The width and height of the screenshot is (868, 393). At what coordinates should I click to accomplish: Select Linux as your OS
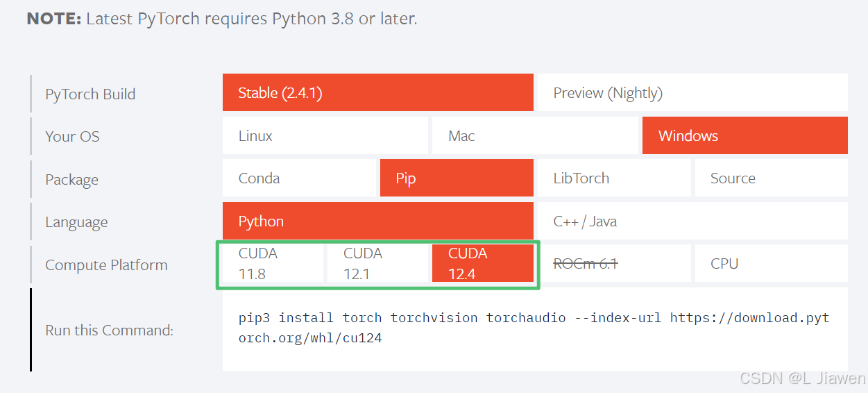pyautogui.click(x=325, y=135)
